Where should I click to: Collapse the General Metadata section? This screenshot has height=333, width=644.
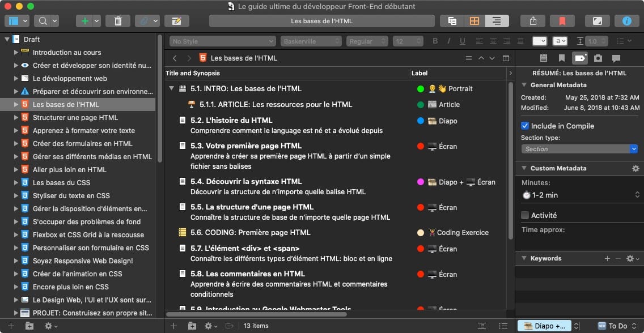[524, 85]
